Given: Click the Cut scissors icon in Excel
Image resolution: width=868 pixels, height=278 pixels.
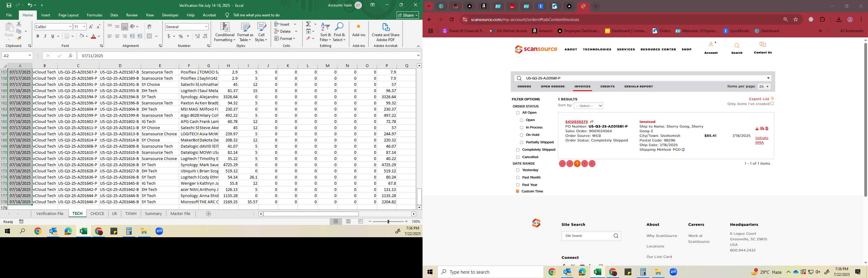Looking at the screenshot, I should (19, 24).
